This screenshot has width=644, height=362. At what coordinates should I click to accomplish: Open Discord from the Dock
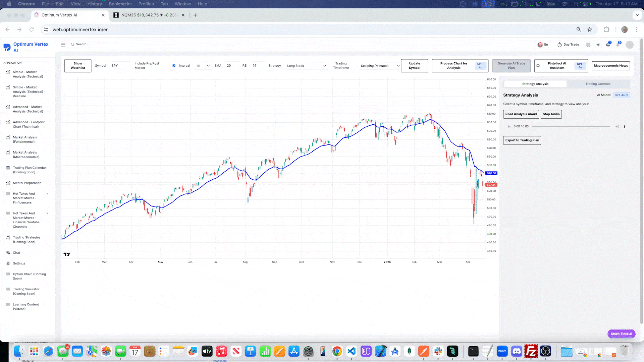[517, 351]
